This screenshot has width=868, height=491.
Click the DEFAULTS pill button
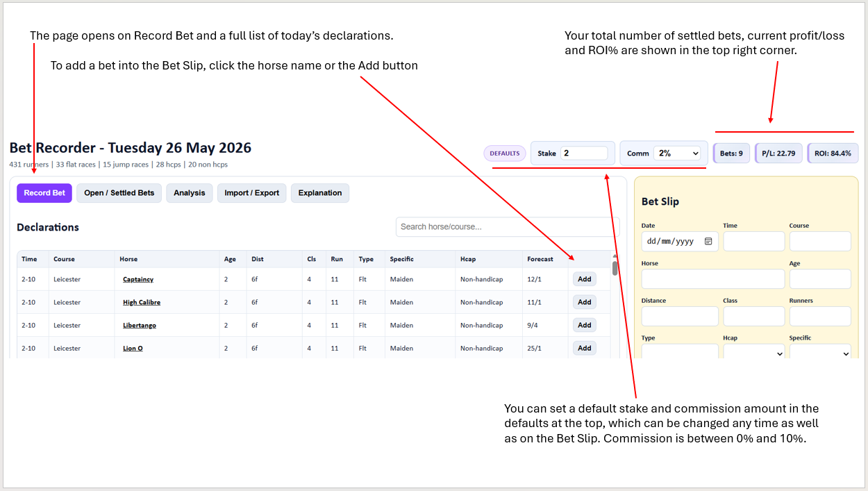click(x=505, y=153)
